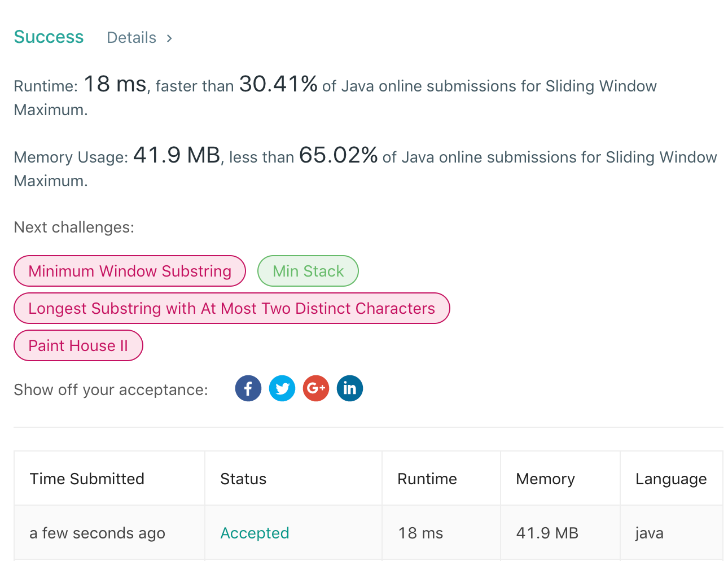Click the Runtime column header
Screen dimensions: 728x561
(427, 478)
